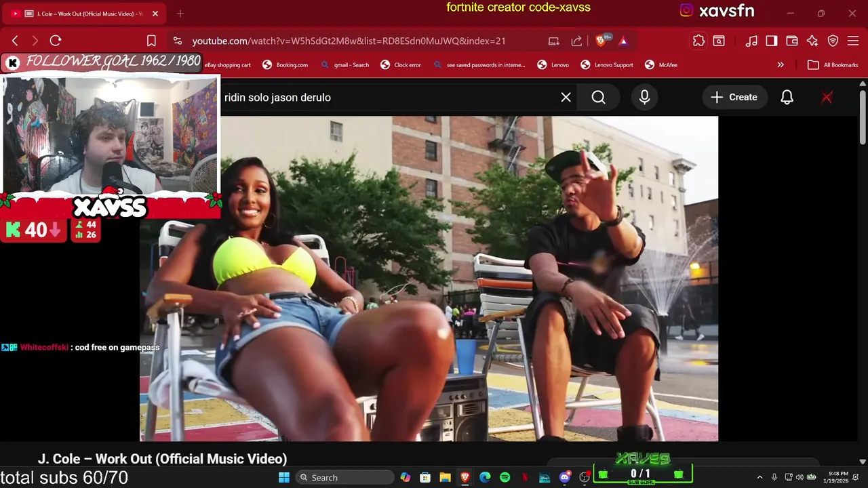
Task: Open the Lenovo bookmark
Action: pos(553,65)
